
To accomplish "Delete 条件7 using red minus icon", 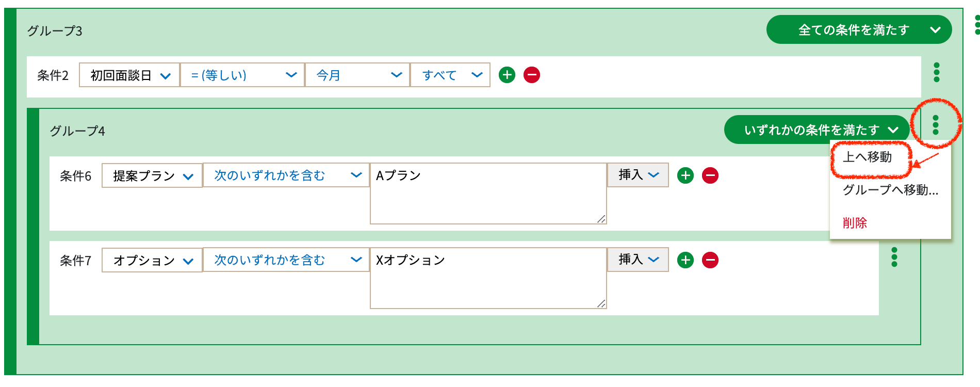I will click(710, 260).
